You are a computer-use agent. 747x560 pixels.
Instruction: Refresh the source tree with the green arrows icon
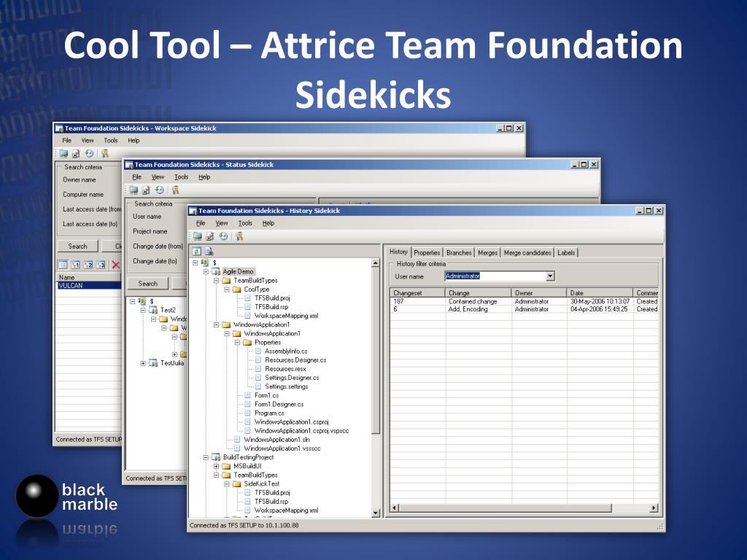tap(197, 252)
